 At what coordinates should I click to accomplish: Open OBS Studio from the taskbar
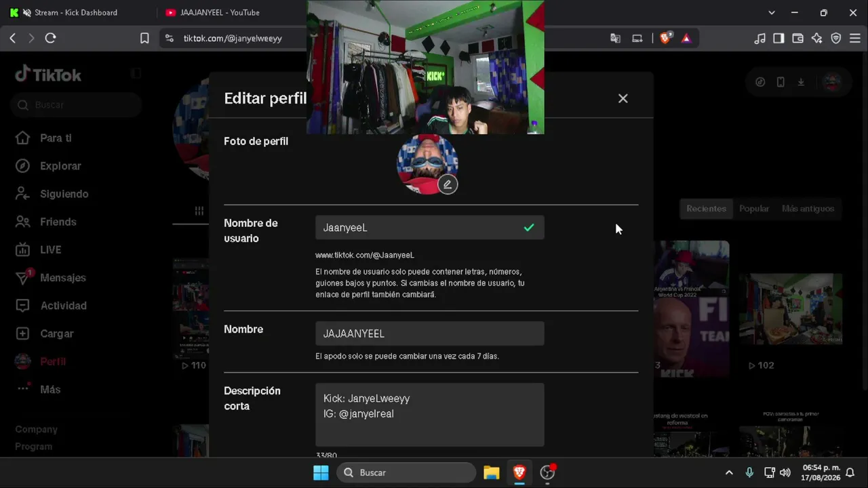547,472
